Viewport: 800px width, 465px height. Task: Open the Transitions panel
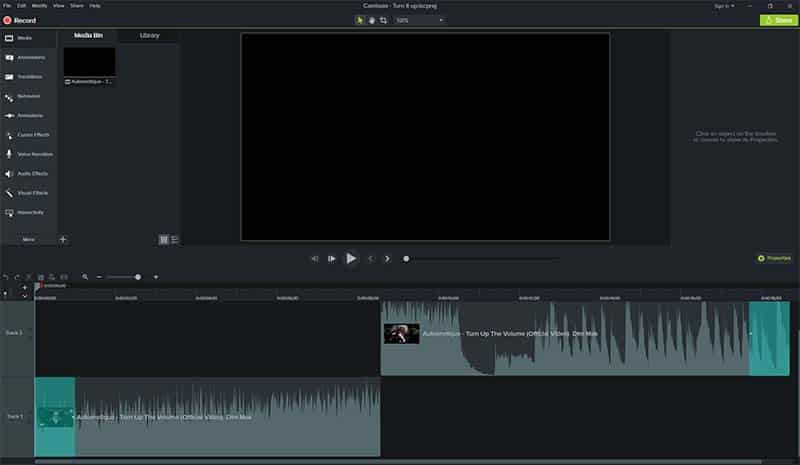coord(28,77)
